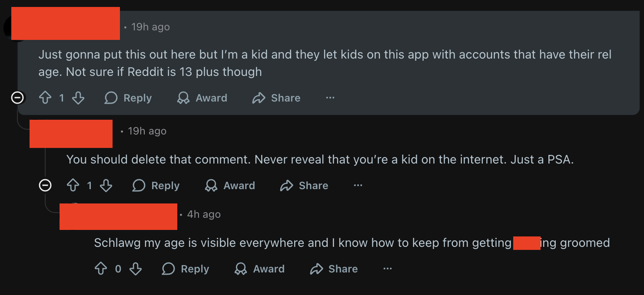Screen dimensions: 644x295
Task: Collapse the PSA reply thread
Action: pyautogui.click(x=45, y=186)
